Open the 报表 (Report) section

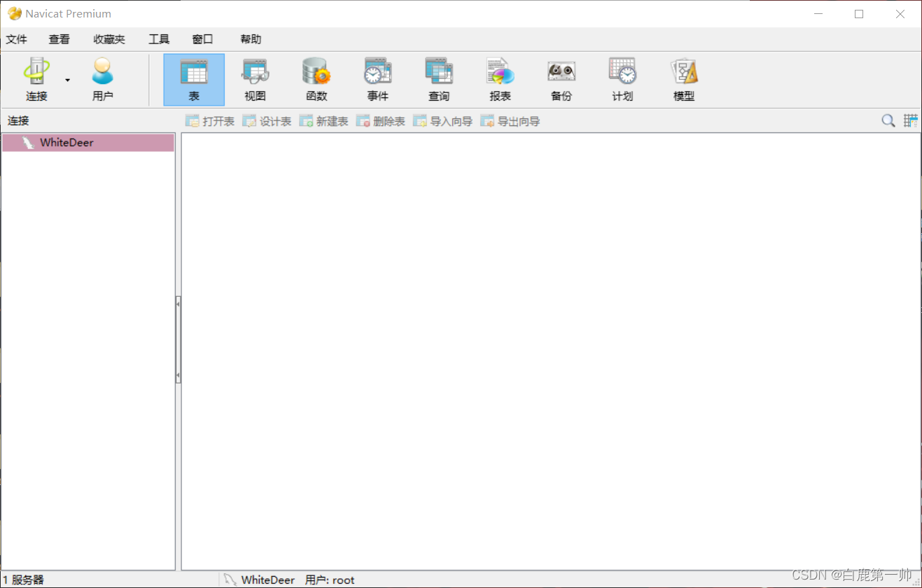[501, 80]
